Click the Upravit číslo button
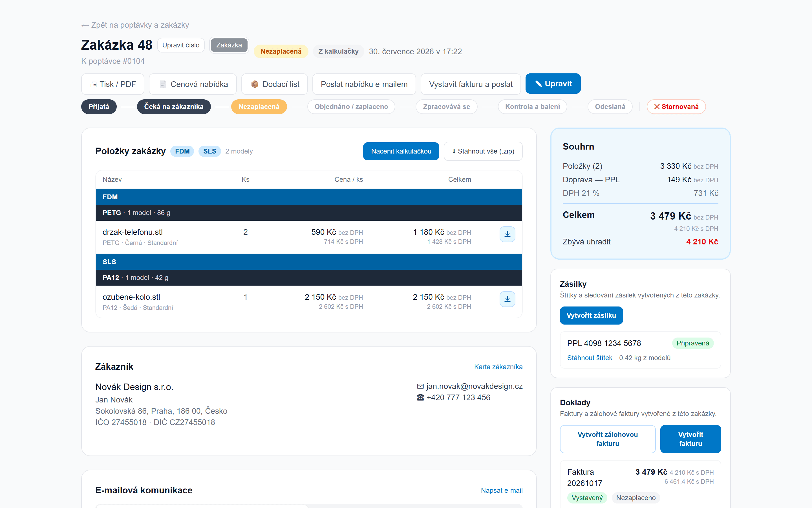Viewport: 812px width, 508px height. click(x=181, y=45)
